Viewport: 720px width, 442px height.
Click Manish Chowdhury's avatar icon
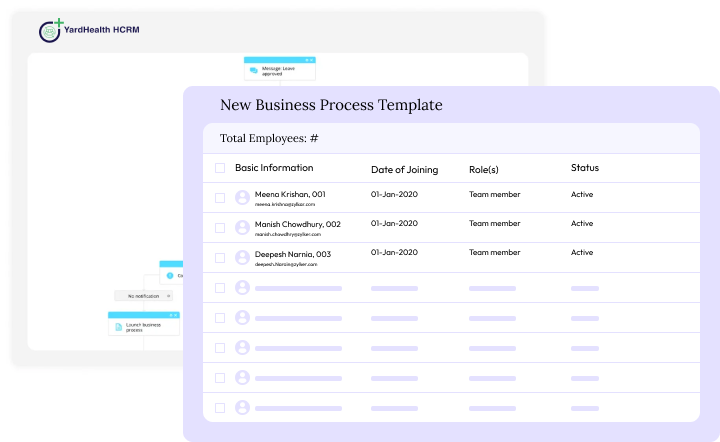242,227
